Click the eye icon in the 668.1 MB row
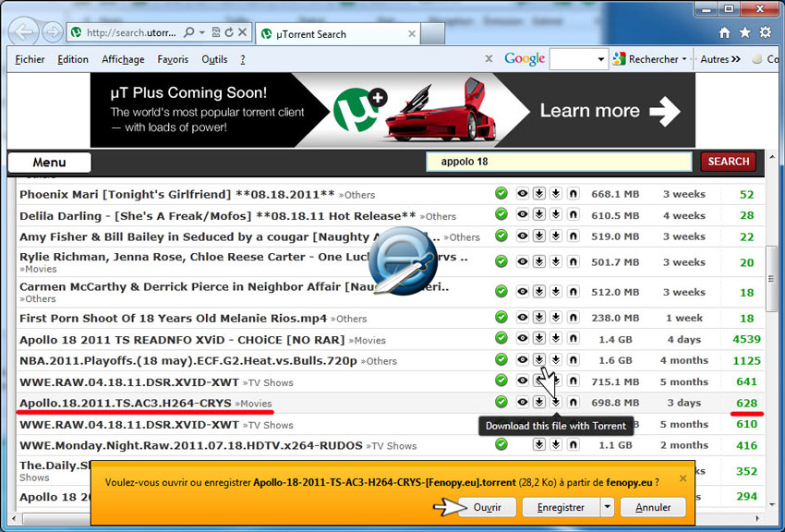This screenshot has height=532, width=785. click(522, 194)
